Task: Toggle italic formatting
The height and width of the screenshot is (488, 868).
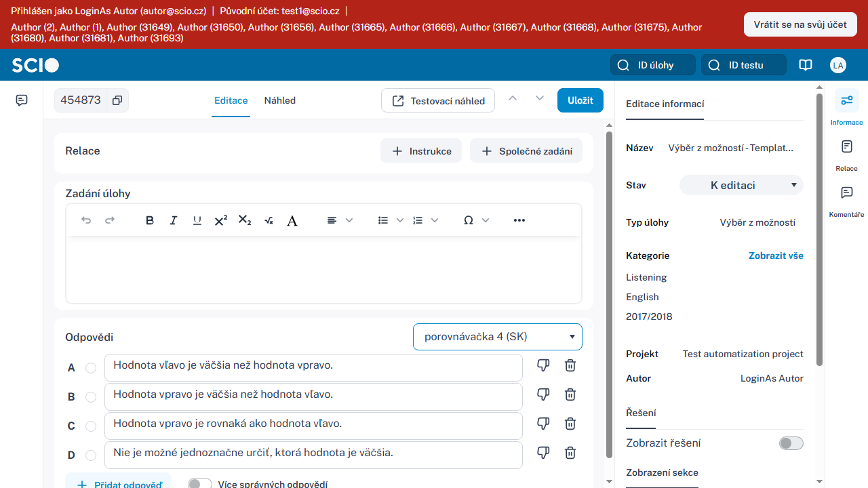Action: coord(174,220)
